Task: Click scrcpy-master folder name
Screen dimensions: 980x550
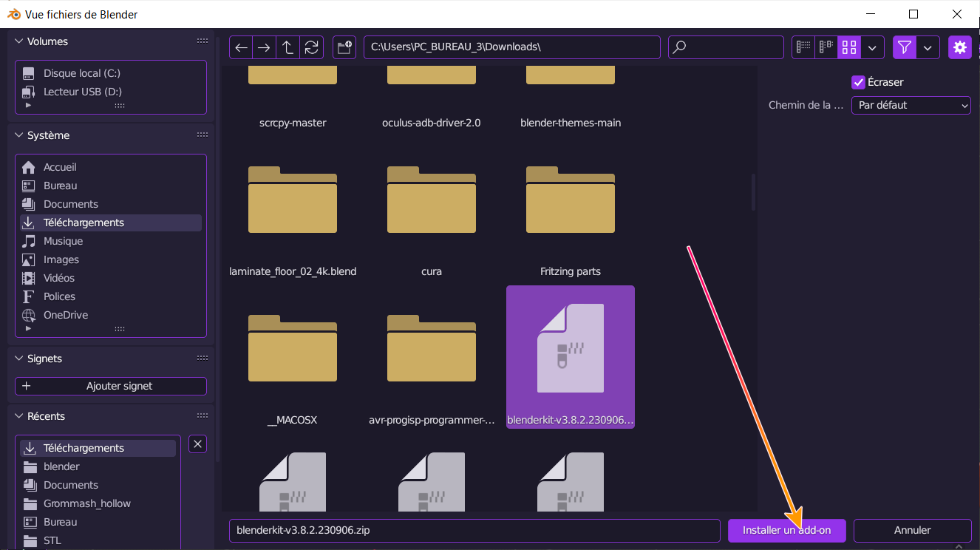Action: [293, 123]
